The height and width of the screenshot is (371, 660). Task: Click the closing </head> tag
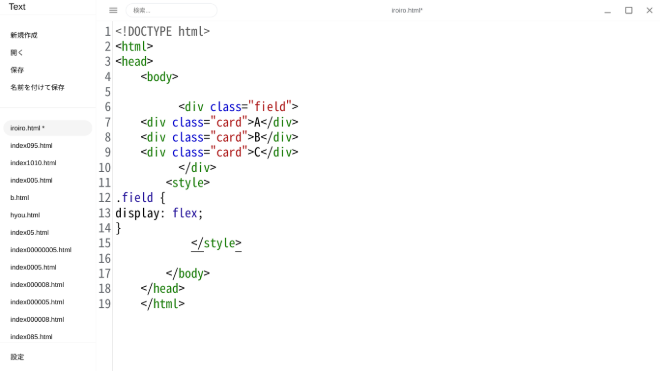pyautogui.click(x=162, y=289)
